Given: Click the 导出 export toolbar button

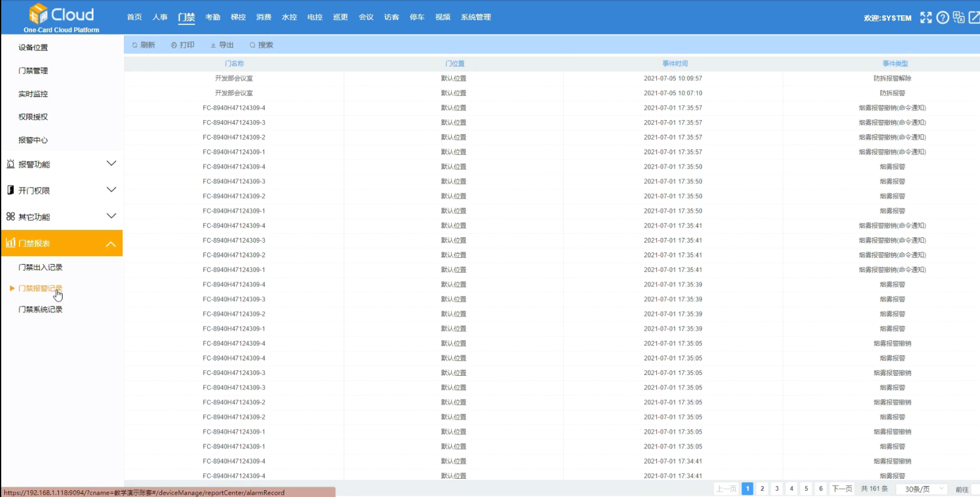Looking at the screenshot, I should pos(222,45).
